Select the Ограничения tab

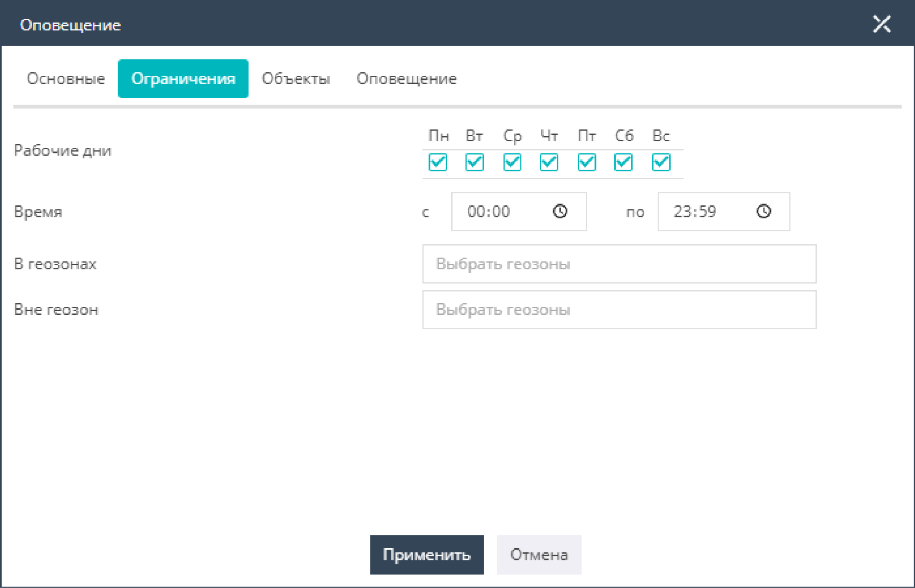(x=183, y=79)
